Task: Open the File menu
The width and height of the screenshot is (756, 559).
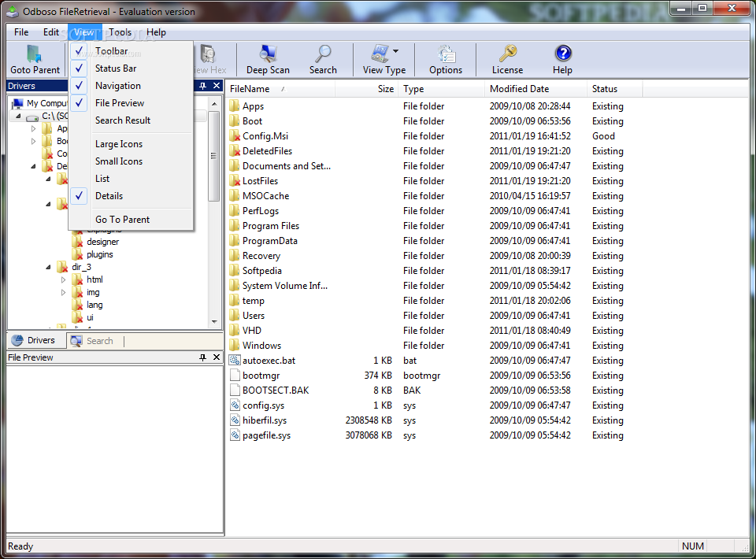Action: (21, 32)
